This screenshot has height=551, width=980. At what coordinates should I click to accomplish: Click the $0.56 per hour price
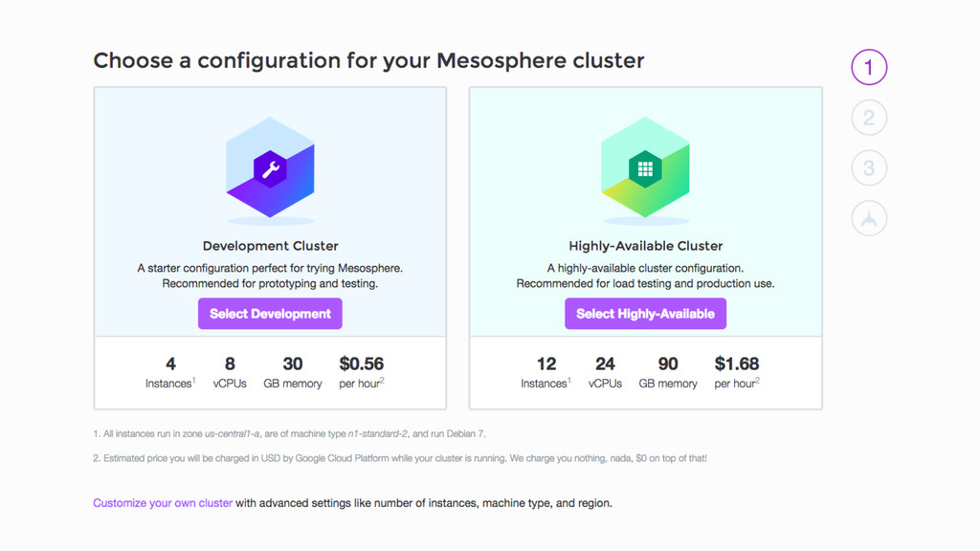pos(361,372)
